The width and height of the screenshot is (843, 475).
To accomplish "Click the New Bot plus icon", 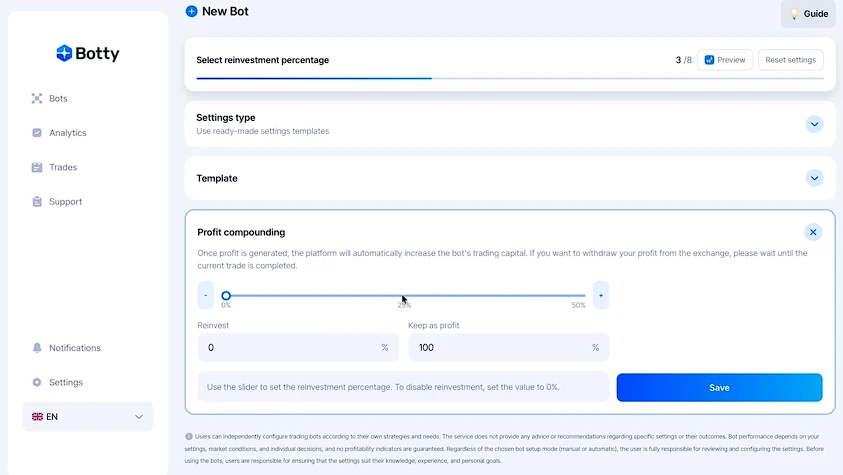I will [191, 11].
